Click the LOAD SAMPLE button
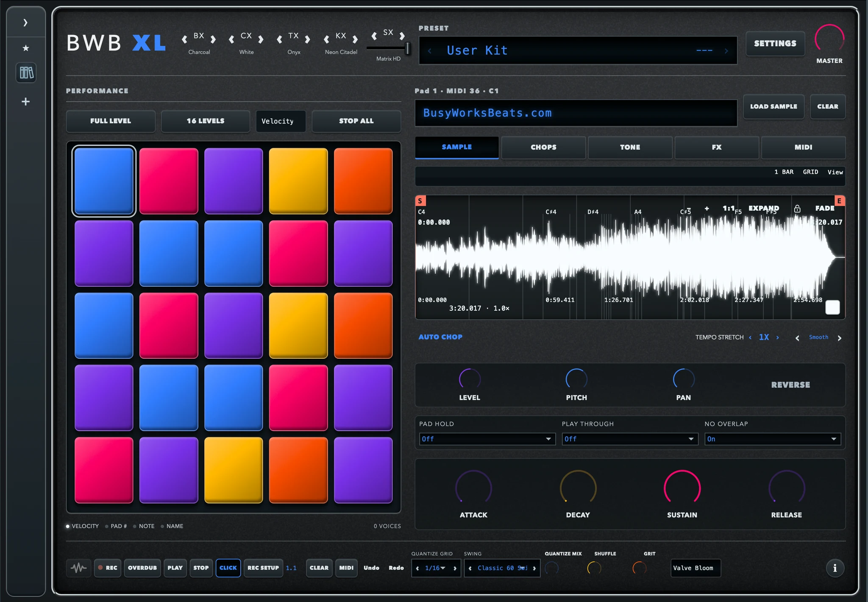This screenshot has width=868, height=602. click(x=773, y=106)
